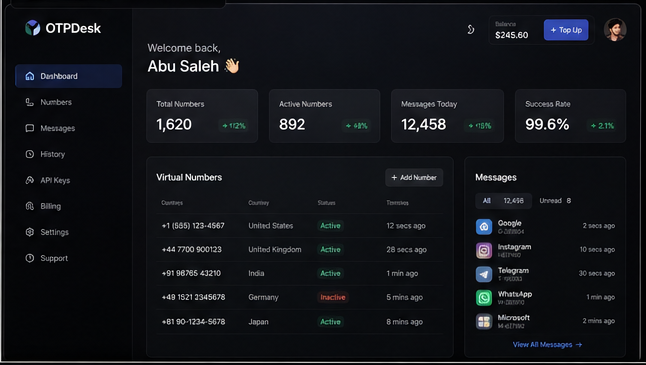Toggle dark mode moon icon
This screenshot has width=646, height=365.
(x=470, y=30)
